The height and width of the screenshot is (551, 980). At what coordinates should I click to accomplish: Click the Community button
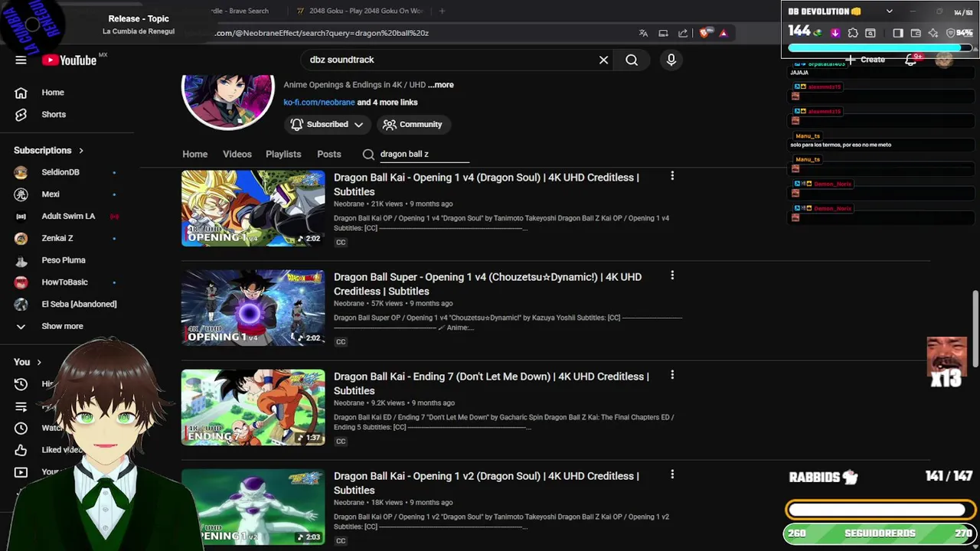tap(413, 124)
